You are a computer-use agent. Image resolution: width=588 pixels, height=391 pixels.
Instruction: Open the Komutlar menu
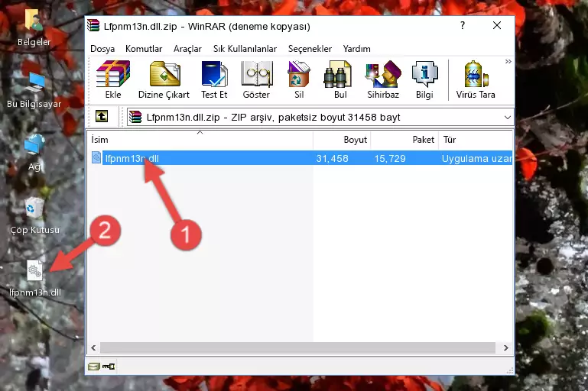coord(144,49)
